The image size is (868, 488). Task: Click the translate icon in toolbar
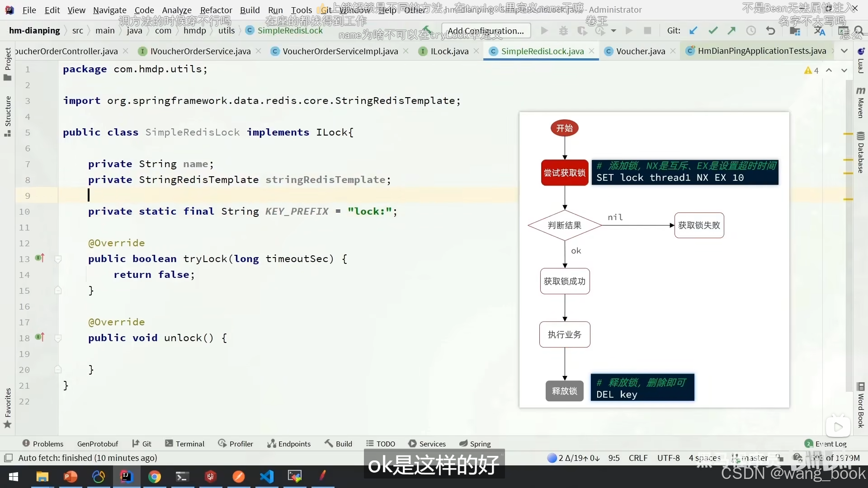(819, 31)
